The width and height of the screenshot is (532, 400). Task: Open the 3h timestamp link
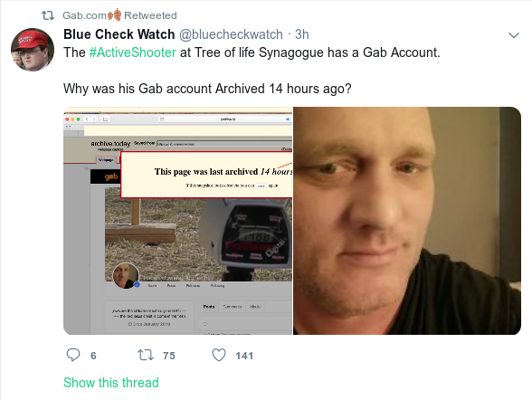coord(301,34)
